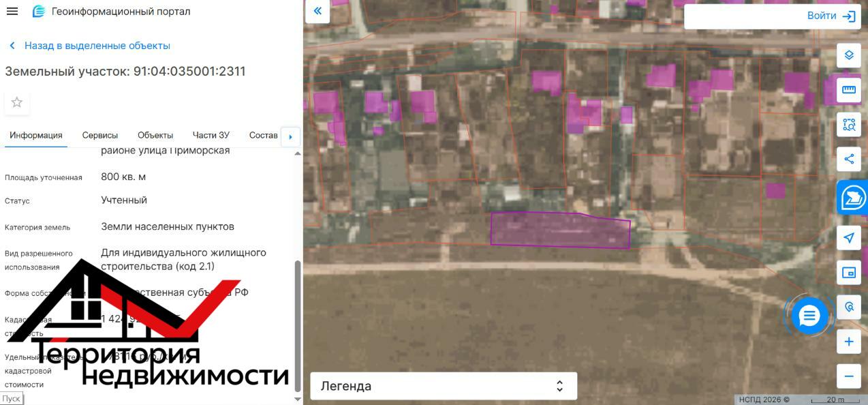Zoom out the map with minus
The image size is (868, 405).
[848, 376]
